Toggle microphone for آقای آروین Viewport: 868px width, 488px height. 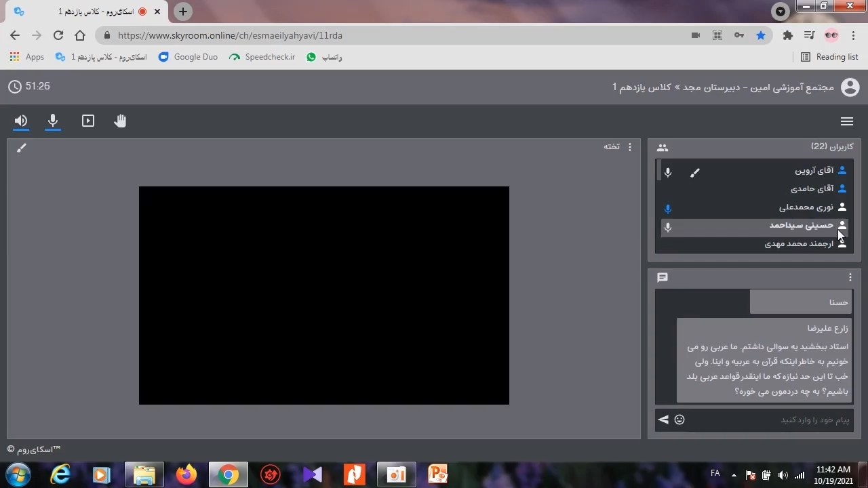click(x=668, y=172)
